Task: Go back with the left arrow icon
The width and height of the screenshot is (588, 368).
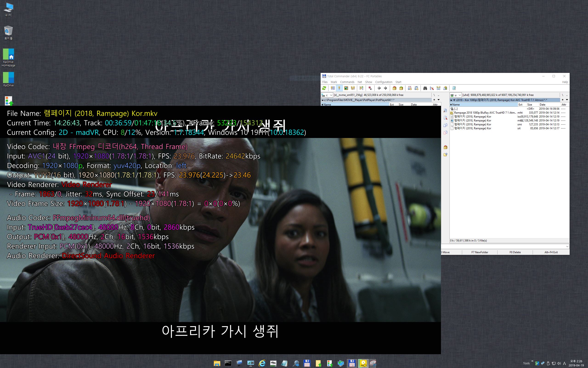Action: point(379,88)
